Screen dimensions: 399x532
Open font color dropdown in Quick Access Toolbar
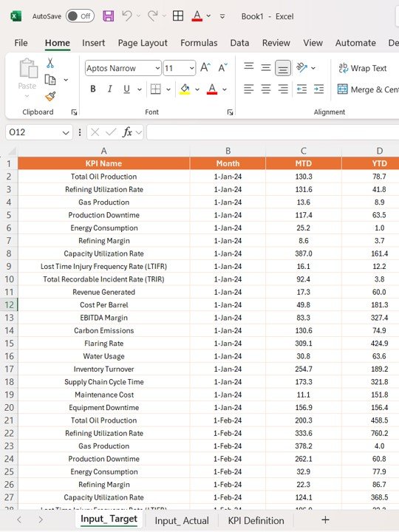208,16
